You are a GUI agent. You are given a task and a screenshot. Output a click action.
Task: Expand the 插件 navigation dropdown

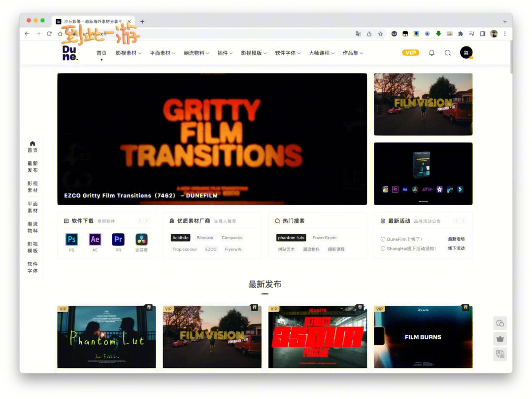point(225,53)
